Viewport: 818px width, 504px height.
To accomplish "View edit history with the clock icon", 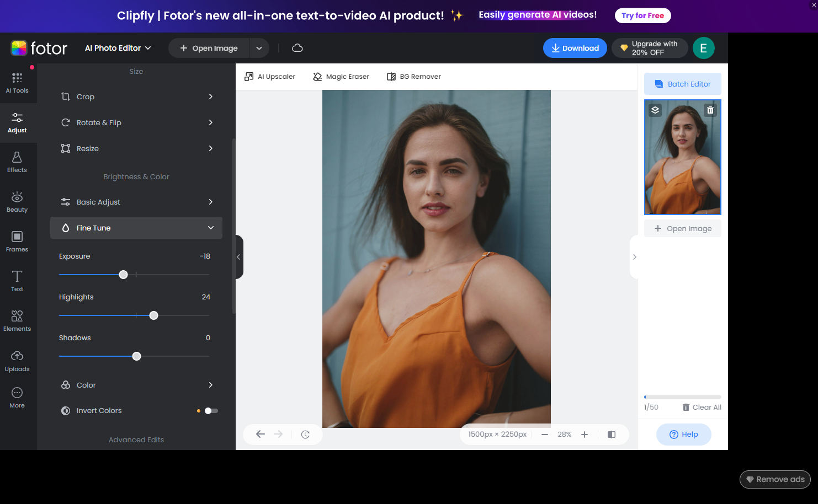I will point(306,434).
